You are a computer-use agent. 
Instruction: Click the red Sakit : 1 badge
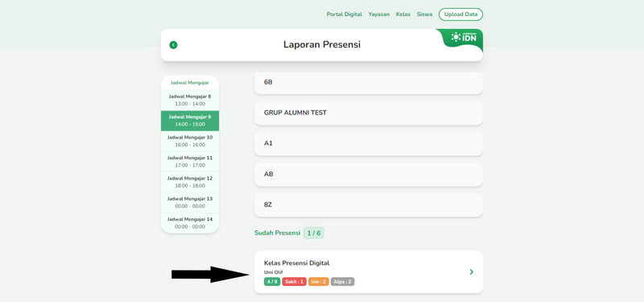tap(294, 282)
